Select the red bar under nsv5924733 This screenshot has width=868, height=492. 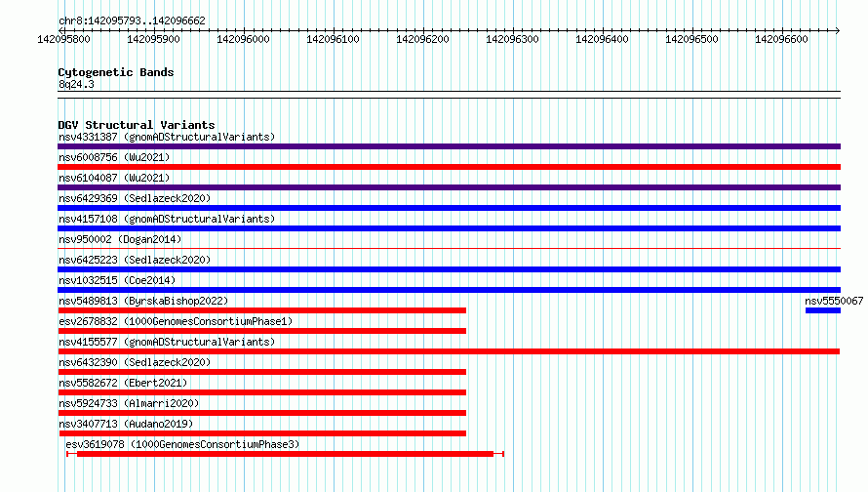262,413
